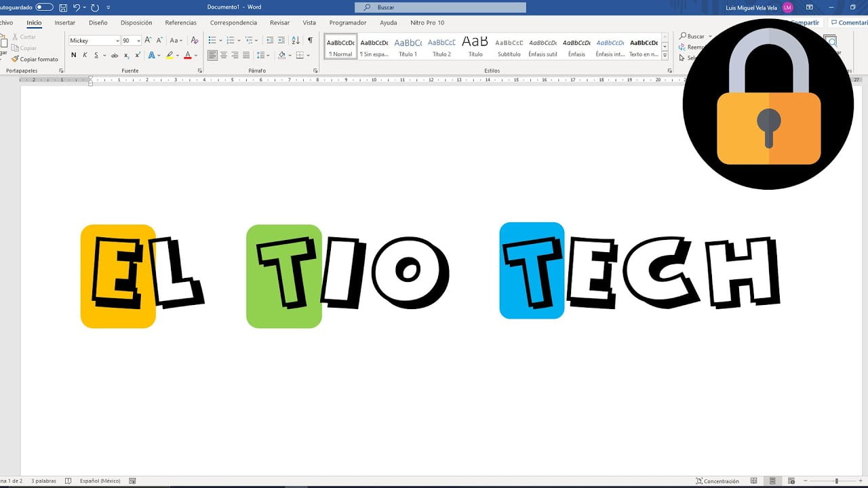Open the shading color dropdown arrow
This screenshot has height=488, width=868.
click(x=290, y=56)
